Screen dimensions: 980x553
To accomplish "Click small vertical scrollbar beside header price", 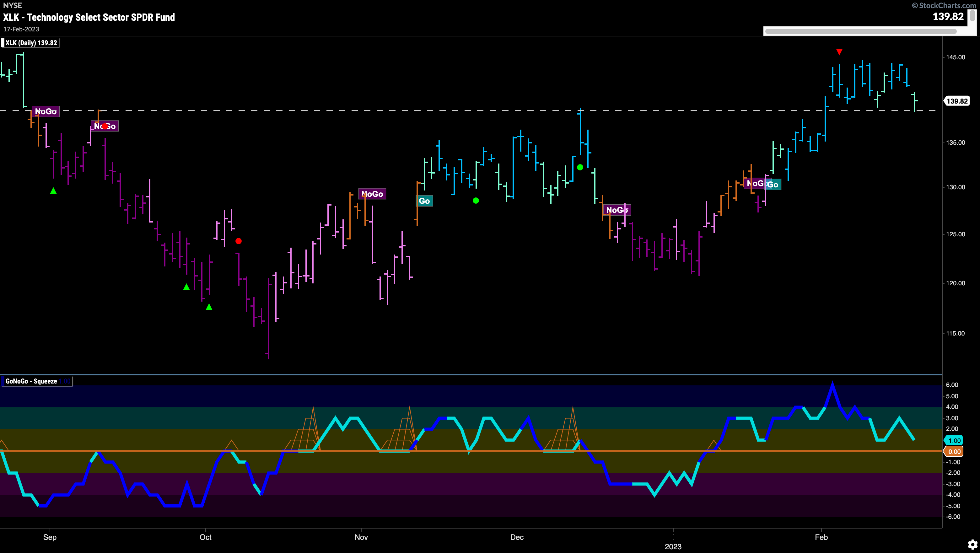I will tap(972, 15).
